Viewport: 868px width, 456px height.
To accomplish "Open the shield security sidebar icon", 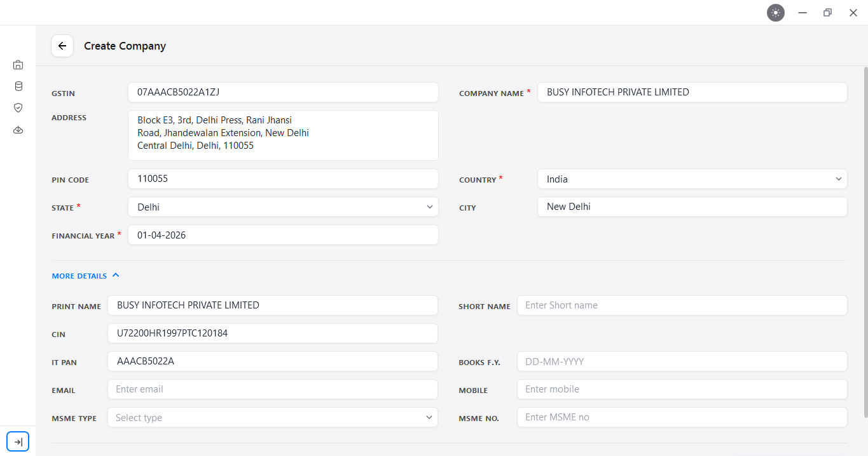I will coord(18,108).
